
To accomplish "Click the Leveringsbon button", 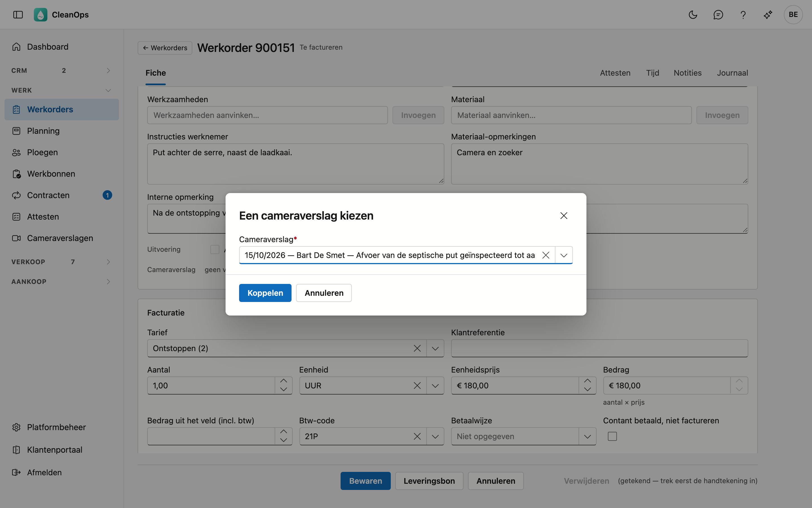I will [429, 481].
